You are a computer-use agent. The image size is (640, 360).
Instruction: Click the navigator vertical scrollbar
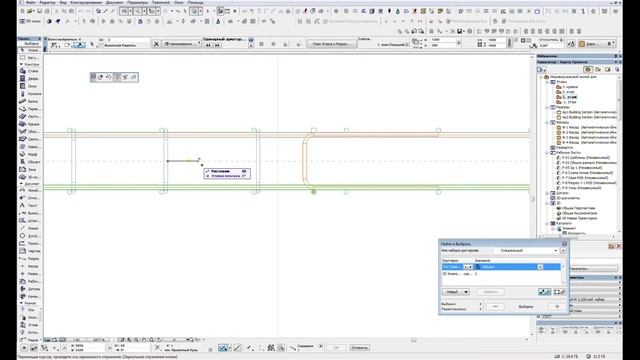click(x=620, y=100)
